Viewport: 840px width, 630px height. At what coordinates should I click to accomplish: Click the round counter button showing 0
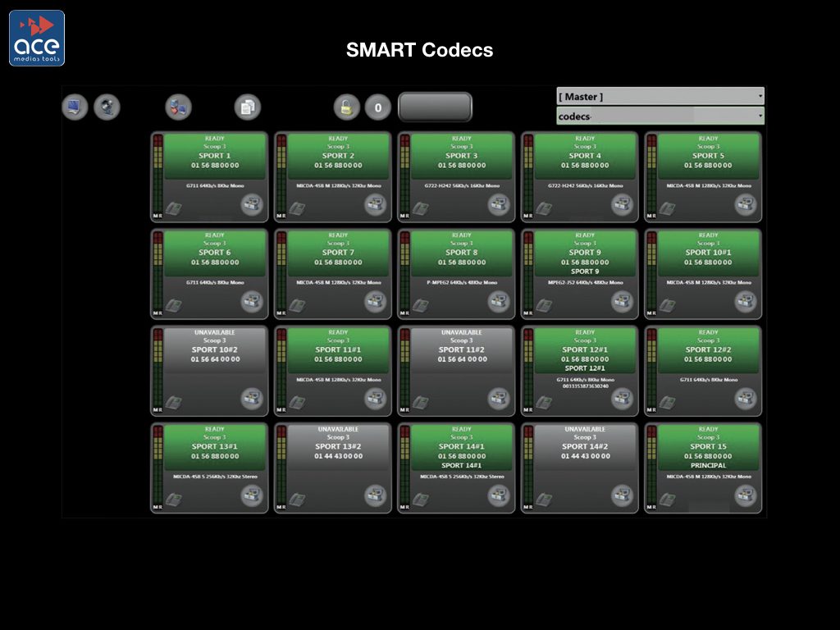point(378,107)
